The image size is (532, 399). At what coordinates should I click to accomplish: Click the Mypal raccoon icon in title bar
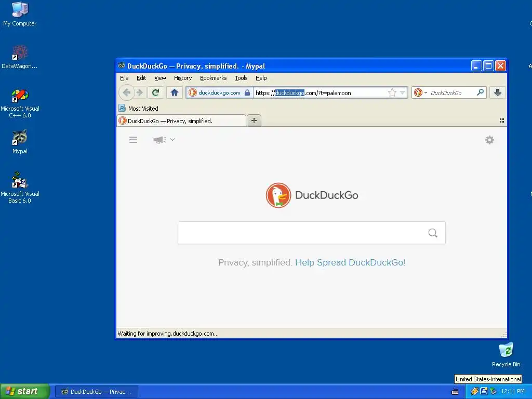tap(121, 65)
